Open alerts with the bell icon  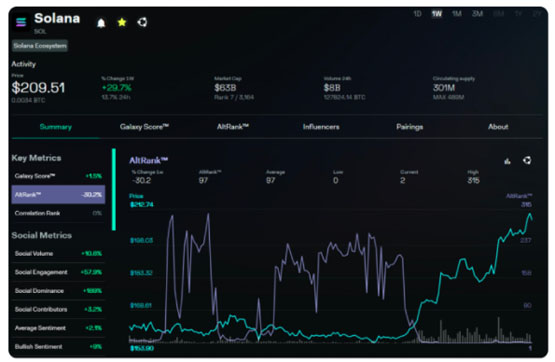point(101,23)
